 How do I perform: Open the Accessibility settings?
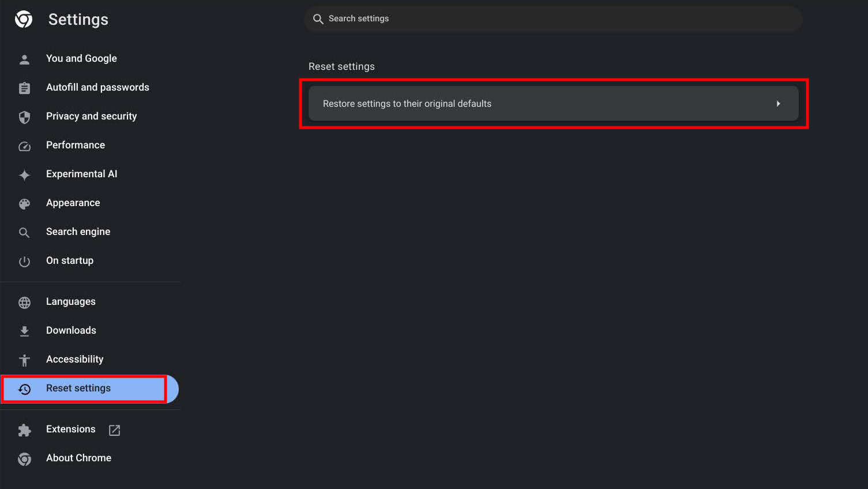click(74, 359)
